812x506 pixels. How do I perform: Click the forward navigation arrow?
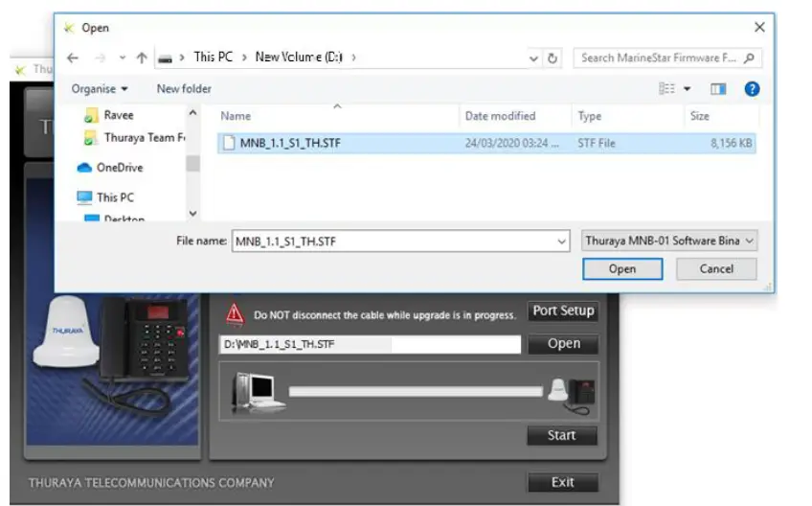pos(100,58)
